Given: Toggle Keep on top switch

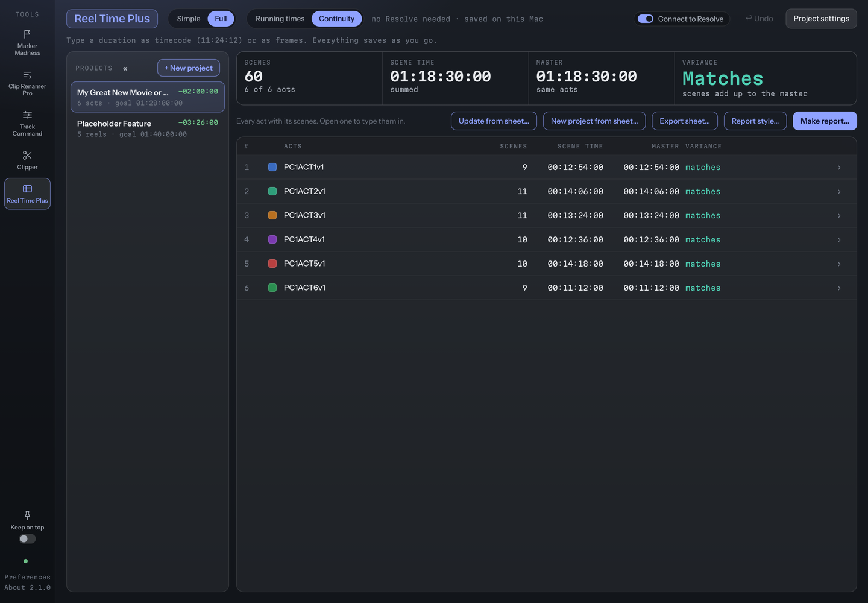Looking at the screenshot, I should point(27,539).
